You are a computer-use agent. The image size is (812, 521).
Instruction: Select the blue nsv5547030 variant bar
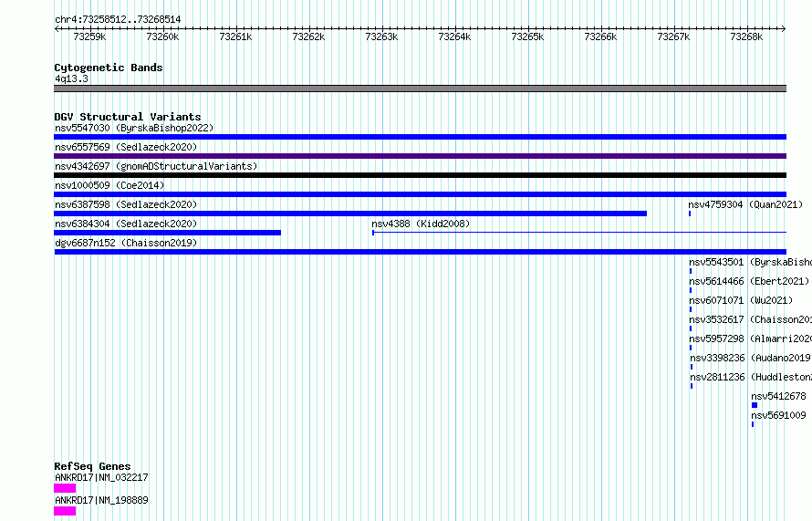(420, 137)
